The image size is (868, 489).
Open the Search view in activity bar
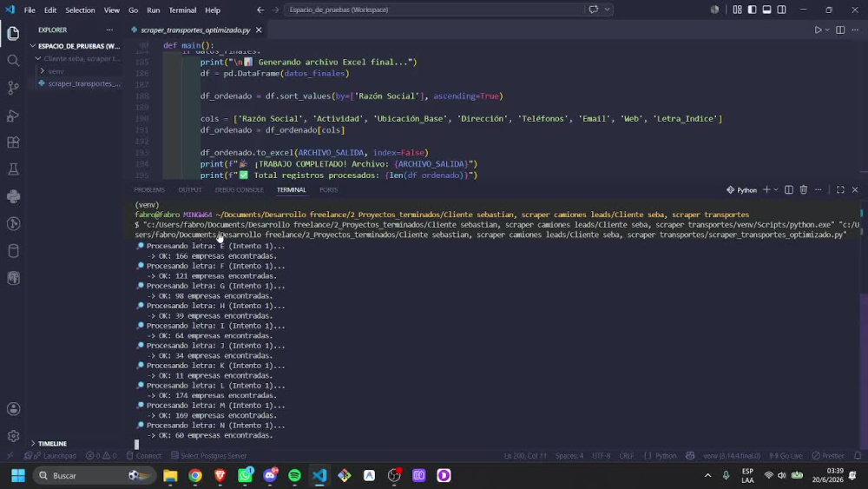tap(13, 60)
